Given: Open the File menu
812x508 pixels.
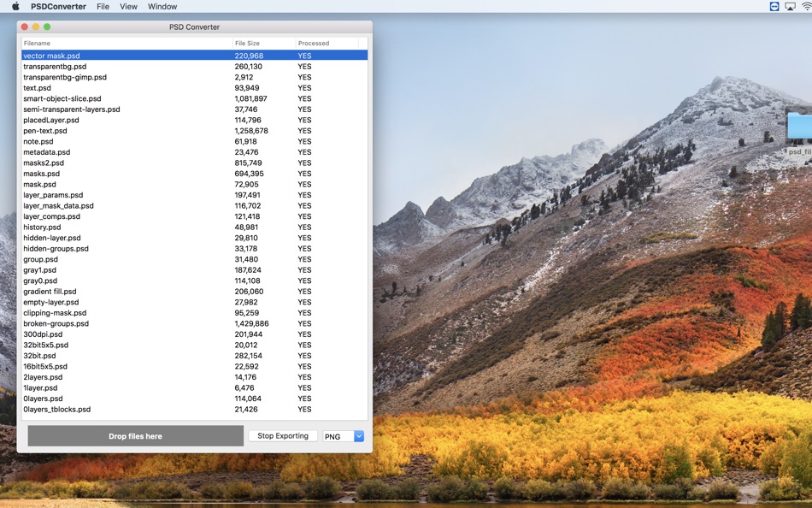Looking at the screenshot, I should [x=103, y=6].
